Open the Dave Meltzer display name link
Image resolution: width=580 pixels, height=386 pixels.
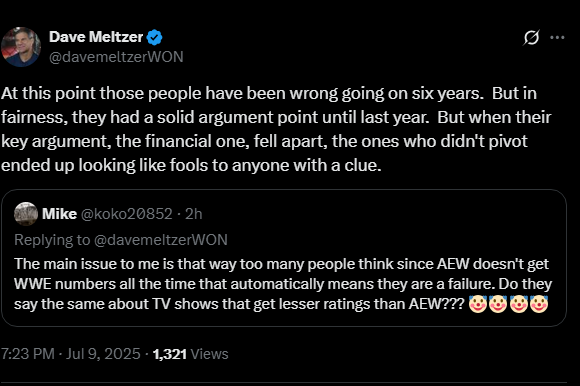(96, 37)
